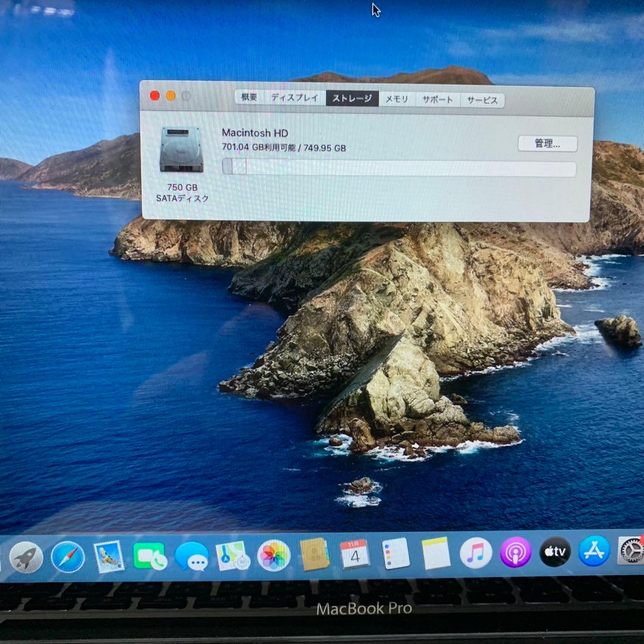Click the 管理... button
This screenshot has height=644, width=644.
549,144
